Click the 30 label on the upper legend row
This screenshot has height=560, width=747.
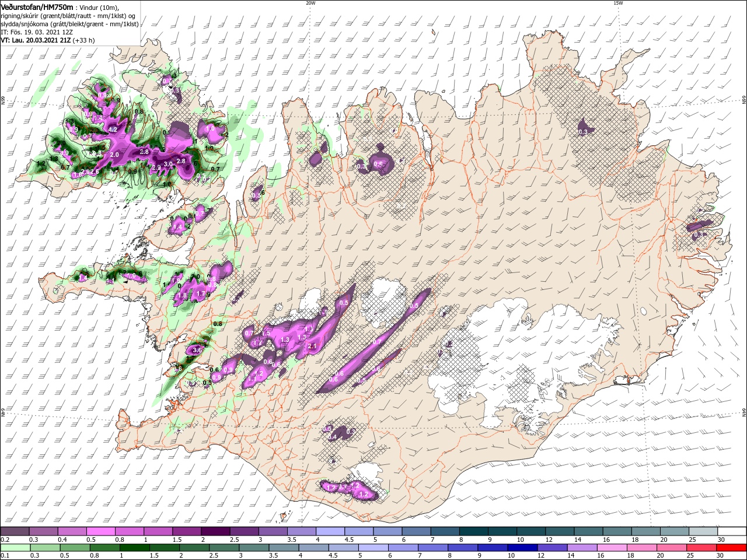coord(721,540)
